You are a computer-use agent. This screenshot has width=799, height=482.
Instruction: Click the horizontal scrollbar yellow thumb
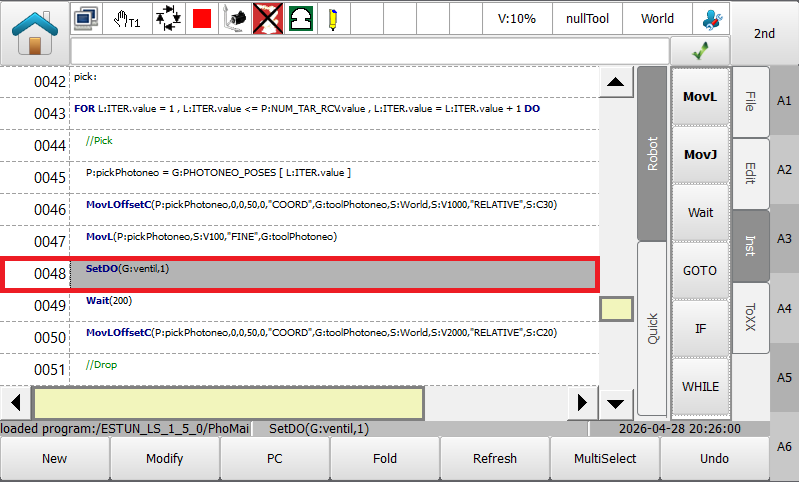(228, 403)
